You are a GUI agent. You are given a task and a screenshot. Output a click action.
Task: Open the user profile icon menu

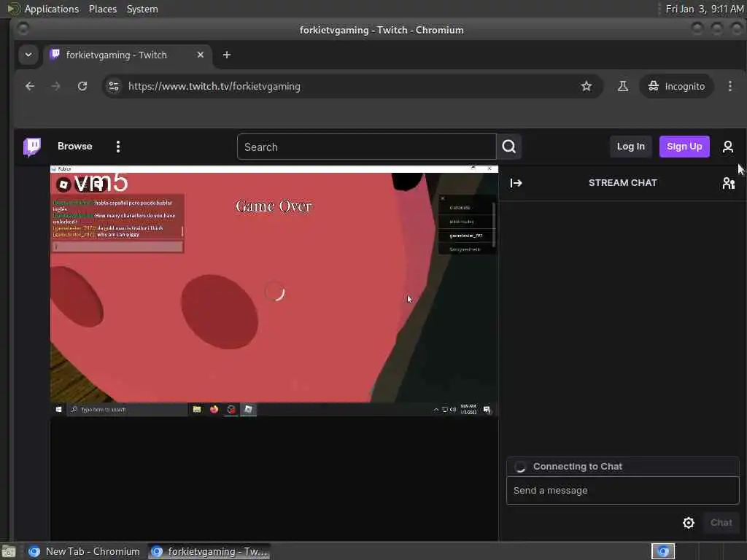coord(727,147)
